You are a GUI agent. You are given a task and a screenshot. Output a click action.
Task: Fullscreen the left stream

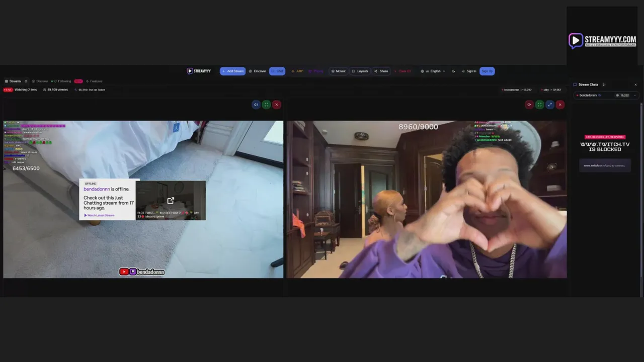[x=266, y=105]
